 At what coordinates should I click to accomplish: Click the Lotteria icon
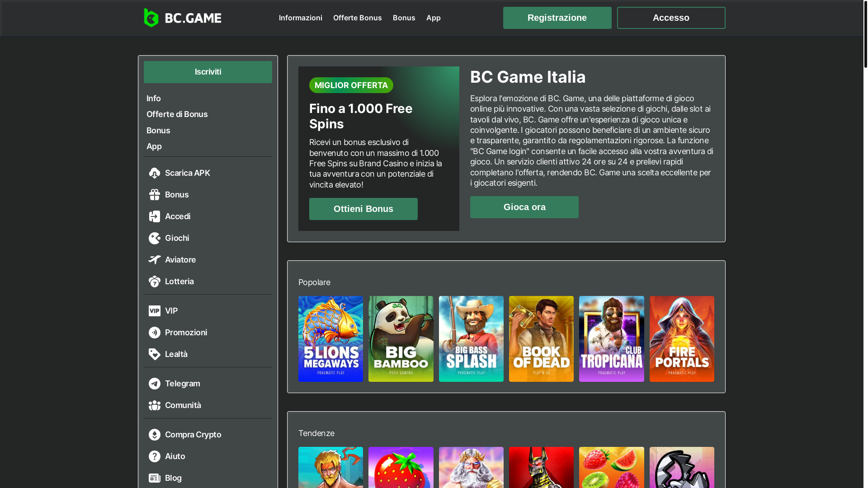[155, 282]
